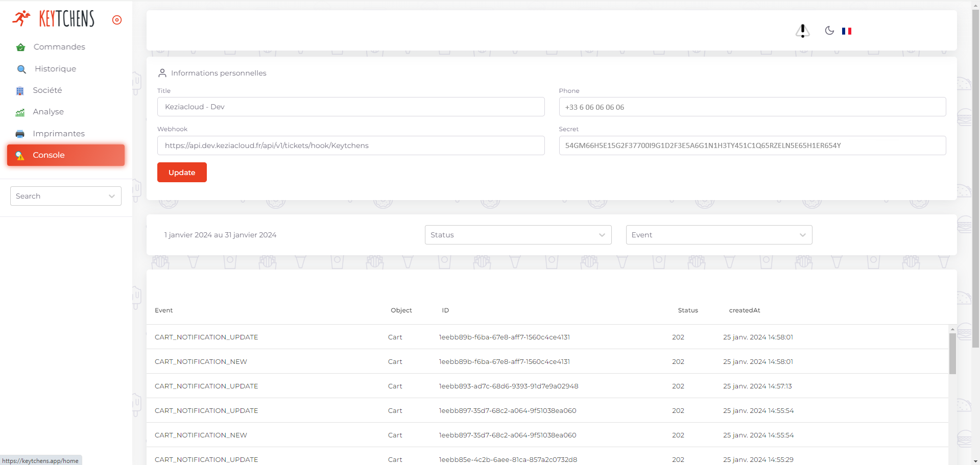The height and width of the screenshot is (465, 980).
Task: Click the Commandes basket icon
Action: click(x=20, y=47)
